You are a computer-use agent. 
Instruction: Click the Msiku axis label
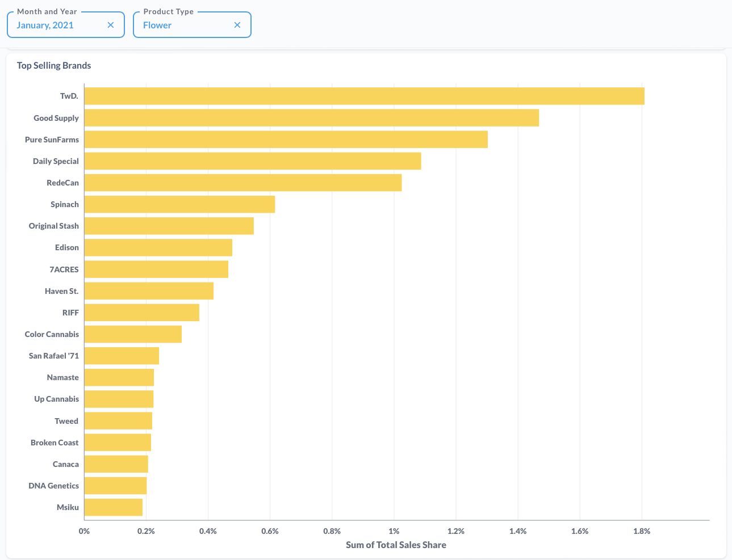click(x=68, y=507)
